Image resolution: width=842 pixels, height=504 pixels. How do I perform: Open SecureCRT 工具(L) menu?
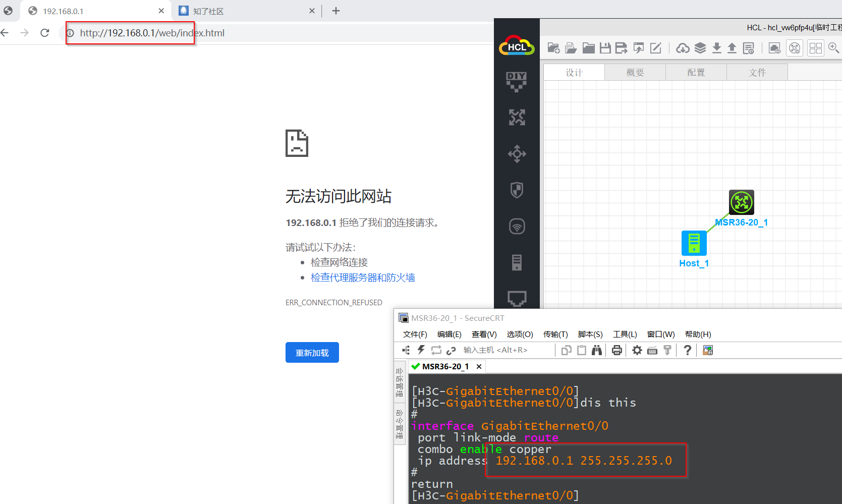625,334
